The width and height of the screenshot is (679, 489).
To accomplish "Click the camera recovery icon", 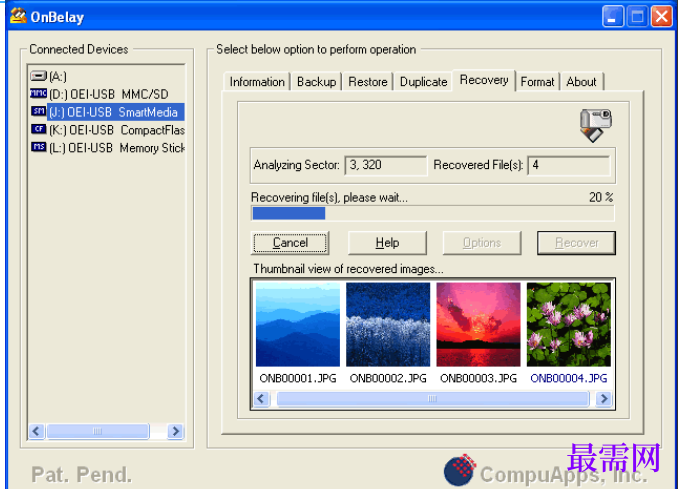I will point(595,125).
